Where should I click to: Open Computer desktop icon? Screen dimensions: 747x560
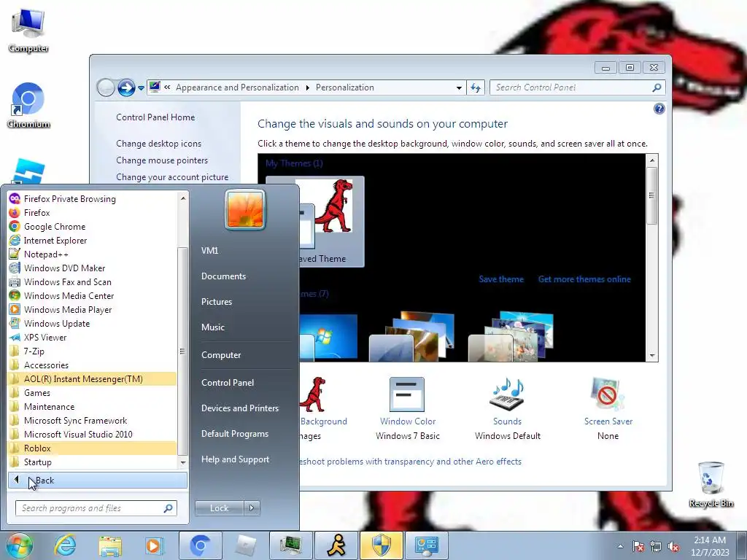[x=28, y=31]
